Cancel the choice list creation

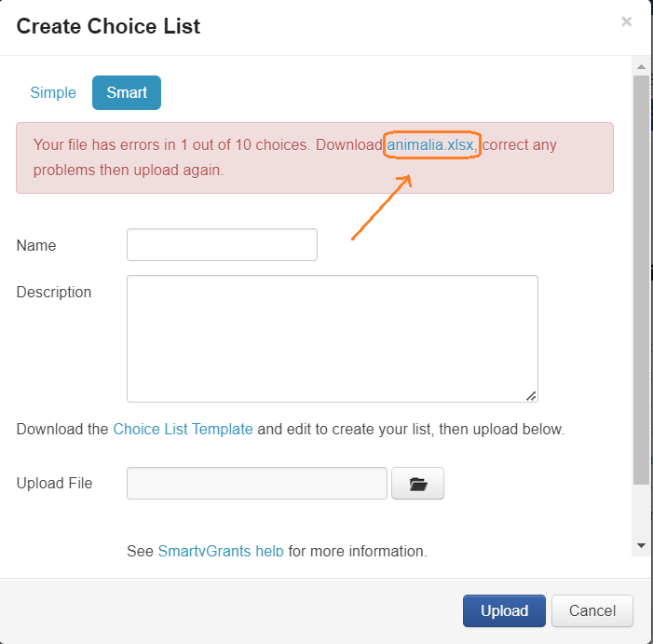592,611
